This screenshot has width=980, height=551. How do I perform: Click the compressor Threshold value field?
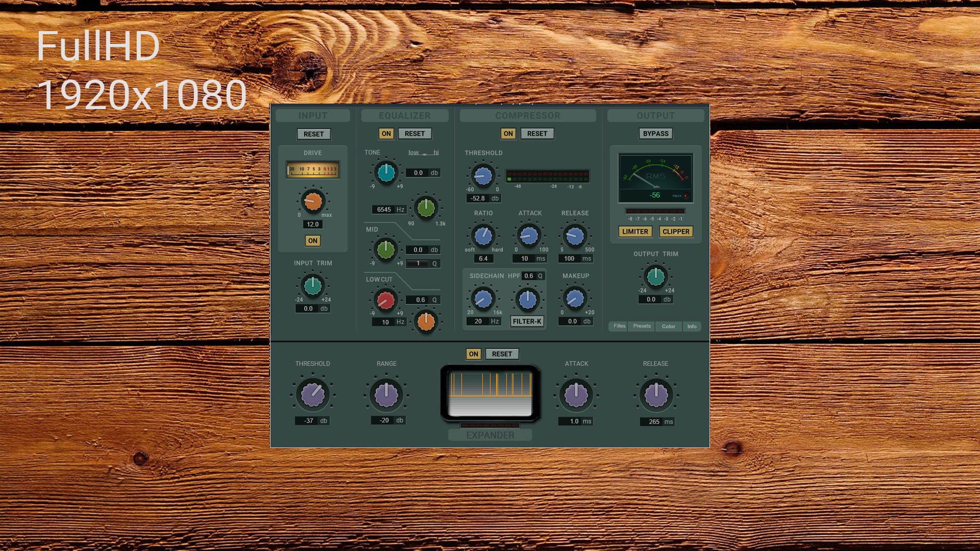478,198
